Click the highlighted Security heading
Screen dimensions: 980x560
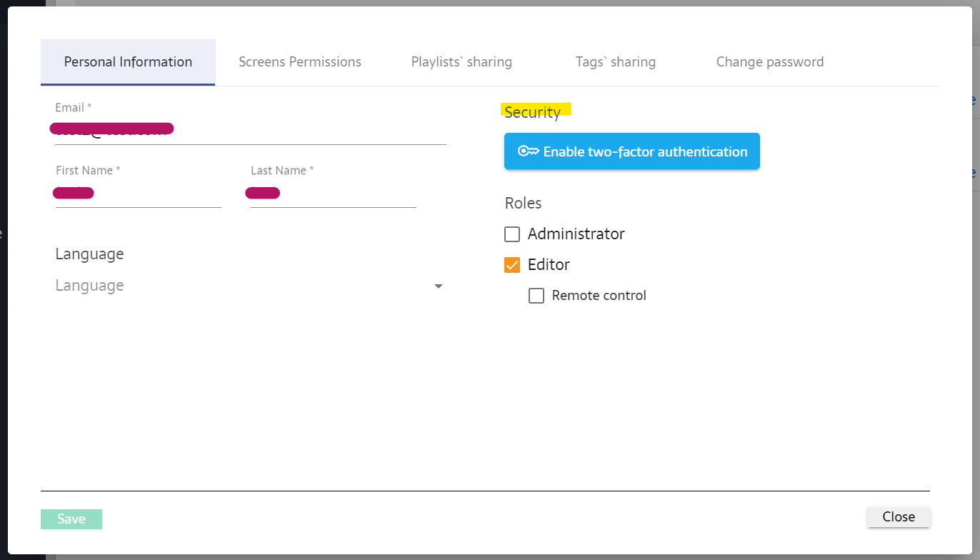click(x=532, y=112)
